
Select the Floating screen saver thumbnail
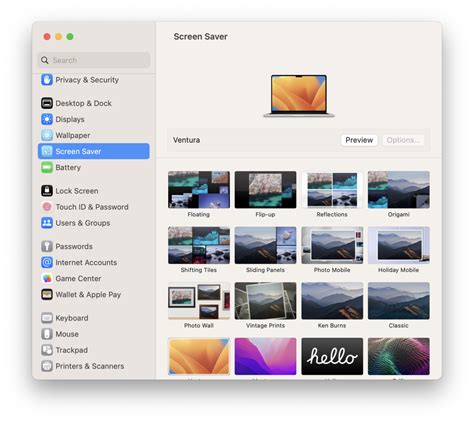tap(199, 190)
